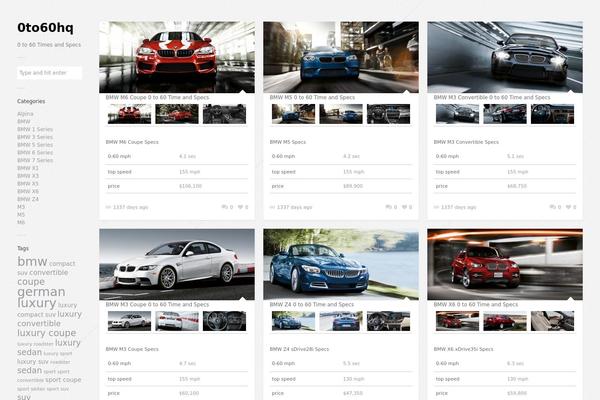Click the date icon beside 1337 days ago on M6 card

[x=108, y=207]
